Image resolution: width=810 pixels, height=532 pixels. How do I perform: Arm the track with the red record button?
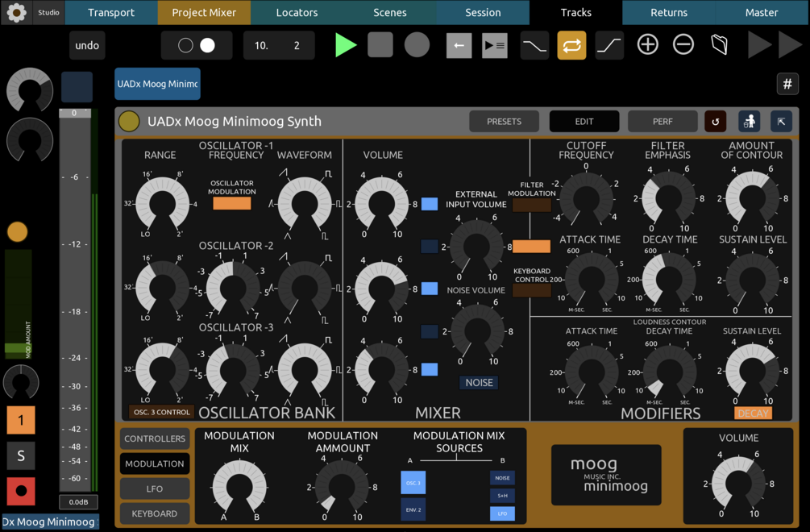(21, 491)
